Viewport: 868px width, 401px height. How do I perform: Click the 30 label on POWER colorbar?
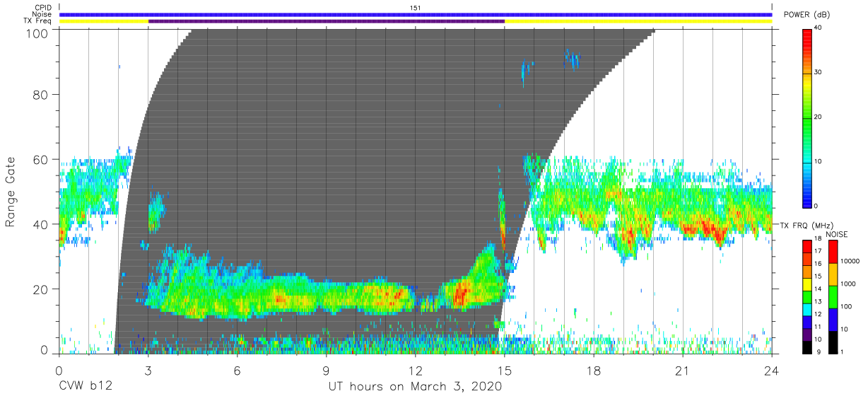coord(819,73)
